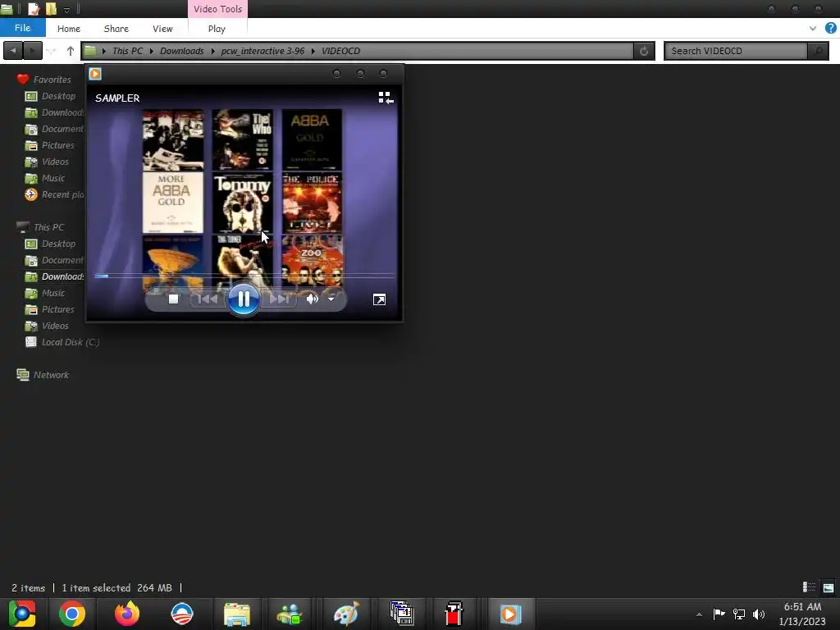Image resolution: width=840 pixels, height=630 pixels.
Task: Open Music under This PC
Action: (53, 293)
